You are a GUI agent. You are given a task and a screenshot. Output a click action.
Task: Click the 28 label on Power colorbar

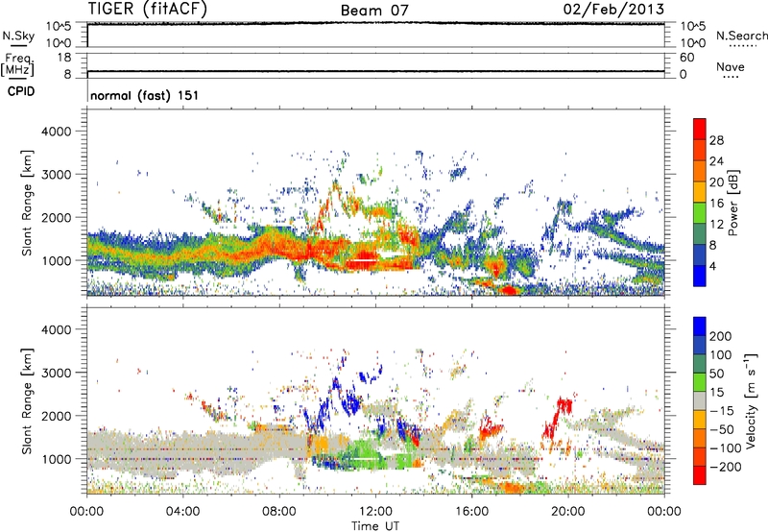point(716,140)
